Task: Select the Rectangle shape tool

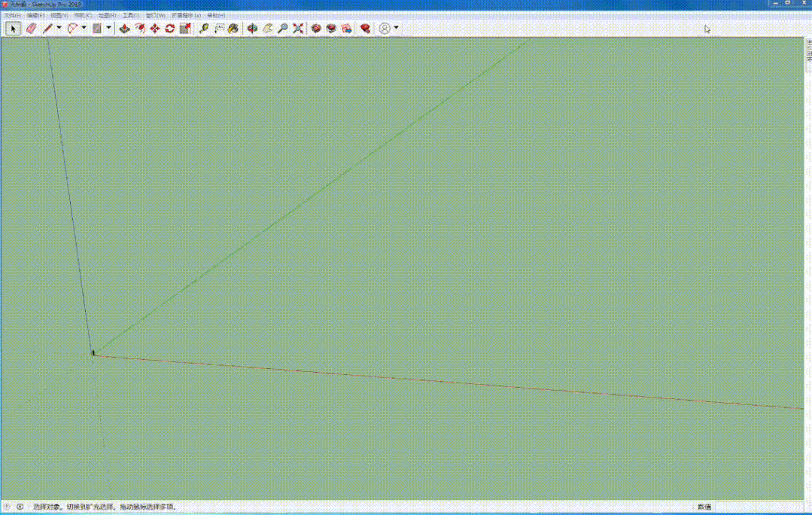Action: pos(97,29)
